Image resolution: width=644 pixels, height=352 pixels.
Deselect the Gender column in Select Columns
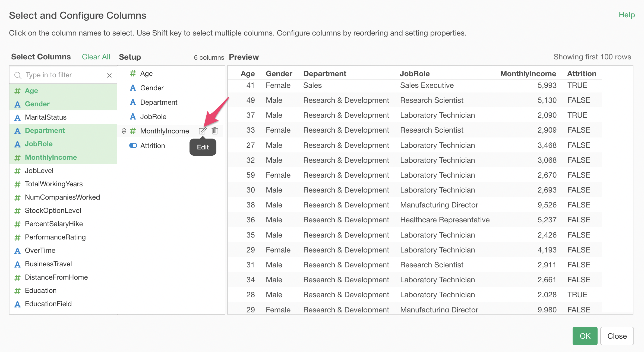(x=37, y=104)
